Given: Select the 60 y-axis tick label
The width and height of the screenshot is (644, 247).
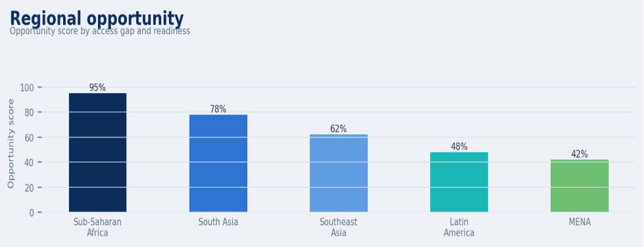Looking at the screenshot, I should pyautogui.click(x=30, y=137).
